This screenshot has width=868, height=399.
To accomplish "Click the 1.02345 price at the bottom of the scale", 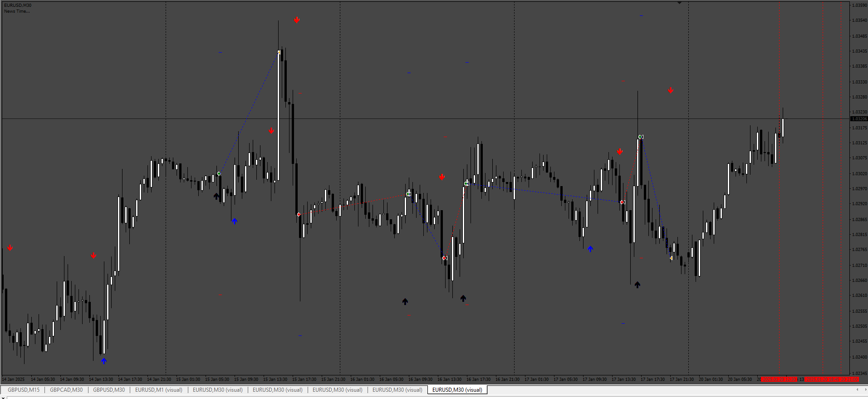I will pyautogui.click(x=859, y=373).
